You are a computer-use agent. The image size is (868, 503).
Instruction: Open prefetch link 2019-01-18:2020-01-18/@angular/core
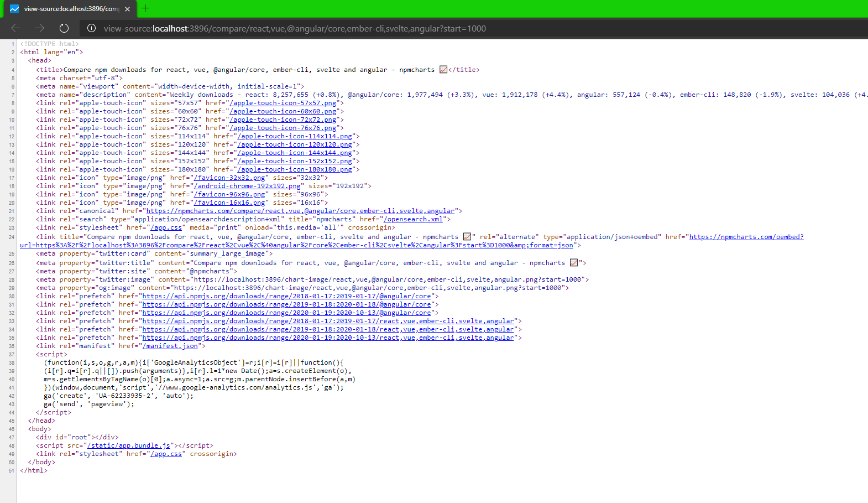pyautogui.click(x=286, y=304)
